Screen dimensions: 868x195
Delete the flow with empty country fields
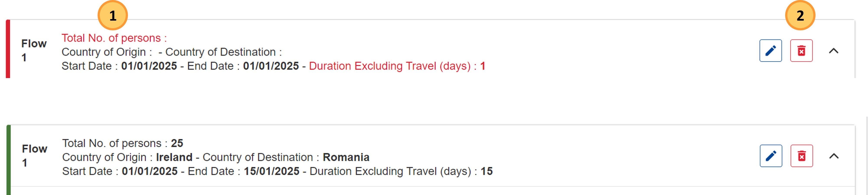(801, 51)
